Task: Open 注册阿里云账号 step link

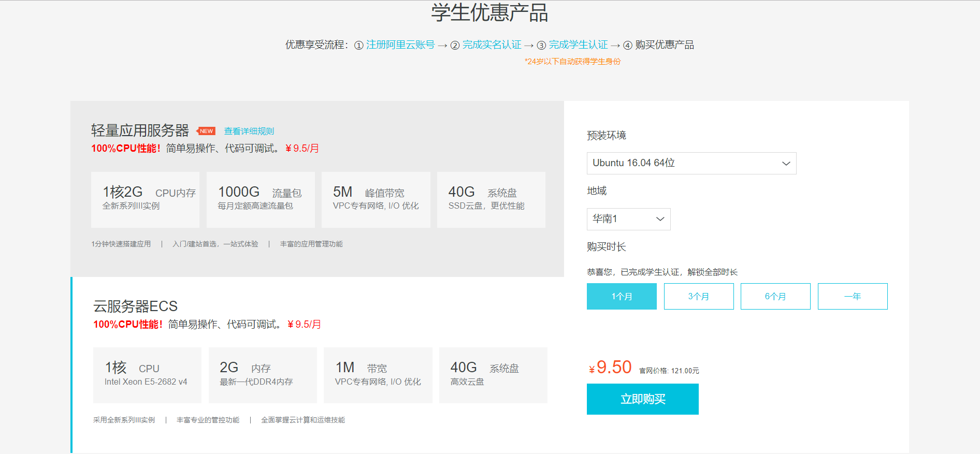Action: pyautogui.click(x=400, y=45)
